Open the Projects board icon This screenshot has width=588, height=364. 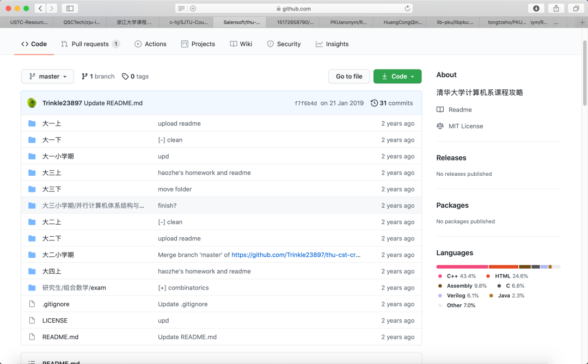click(184, 44)
